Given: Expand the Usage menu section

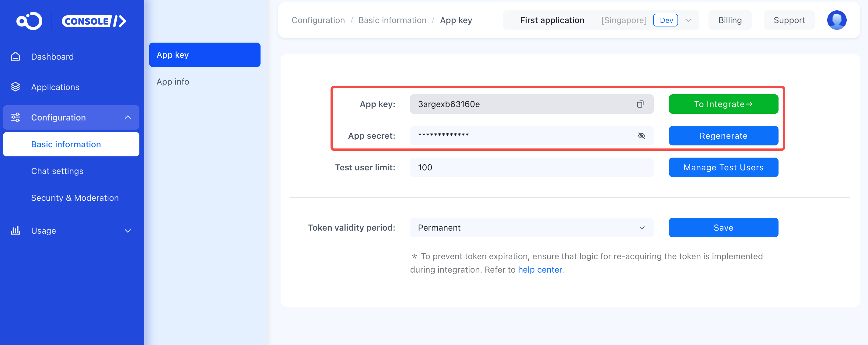Looking at the screenshot, I should pyautogui.click(x=128, y=231).
